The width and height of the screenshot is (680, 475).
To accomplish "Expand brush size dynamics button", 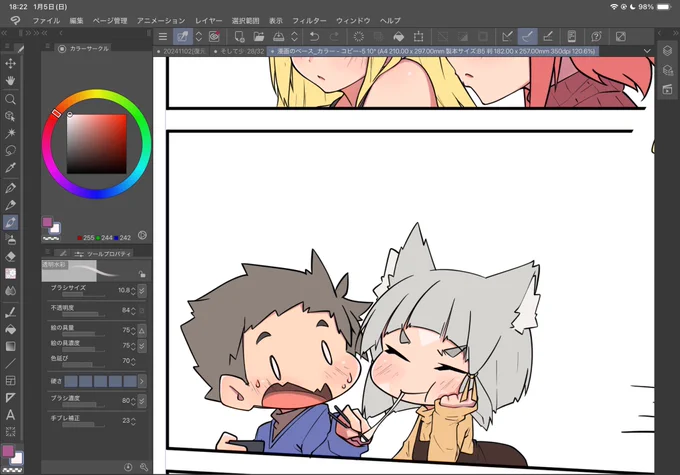I will point(142,291).
